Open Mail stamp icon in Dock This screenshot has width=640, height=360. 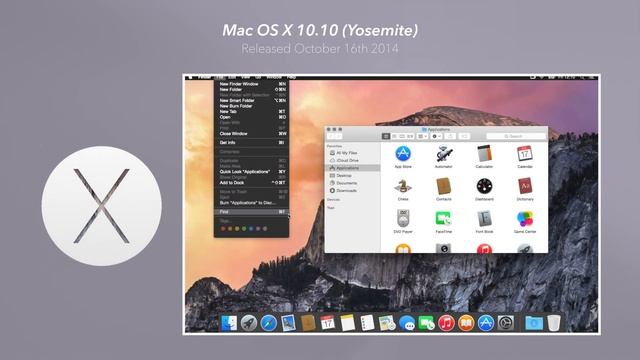[288, 323]
